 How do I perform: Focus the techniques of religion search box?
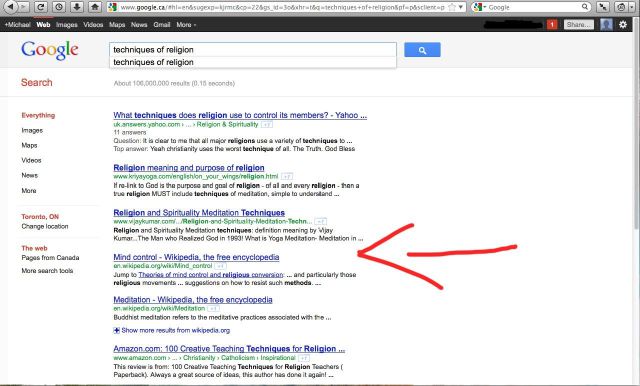coord(253,49)
